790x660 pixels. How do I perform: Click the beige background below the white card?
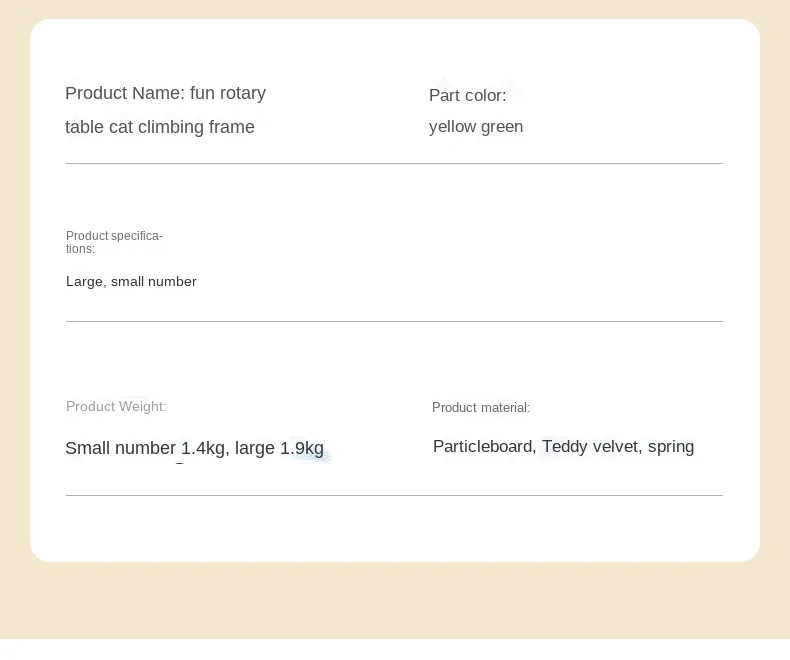tap(394, 600)
